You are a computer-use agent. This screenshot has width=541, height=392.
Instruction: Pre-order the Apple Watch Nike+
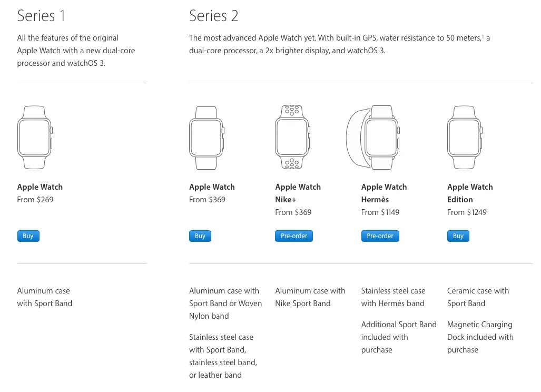294,236
